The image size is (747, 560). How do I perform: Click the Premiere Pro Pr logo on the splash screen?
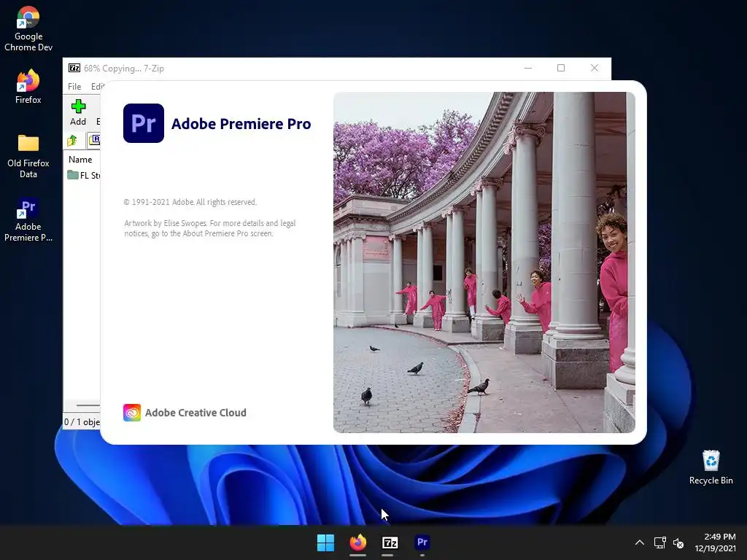(144, 123)
